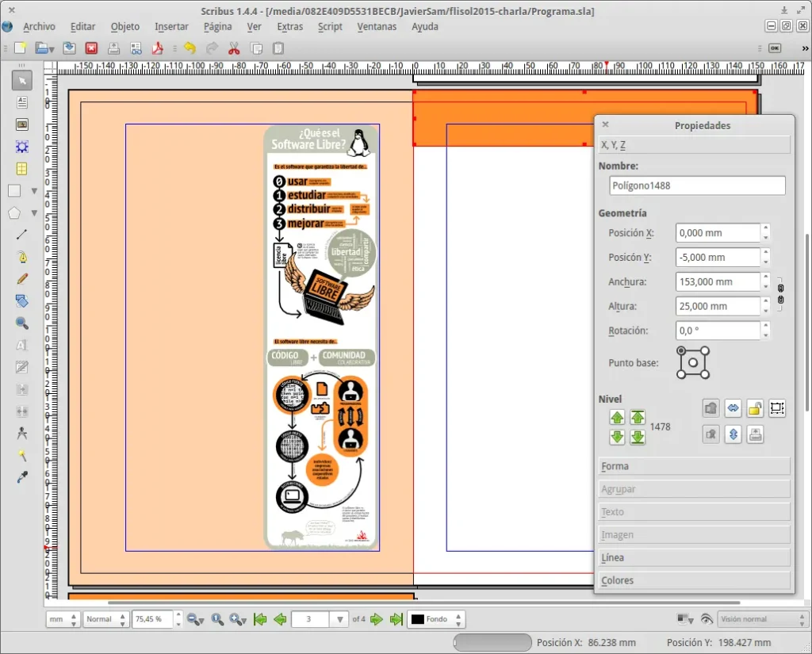
Task: Choose the Insert Table tool
Action: pos(21,169)
